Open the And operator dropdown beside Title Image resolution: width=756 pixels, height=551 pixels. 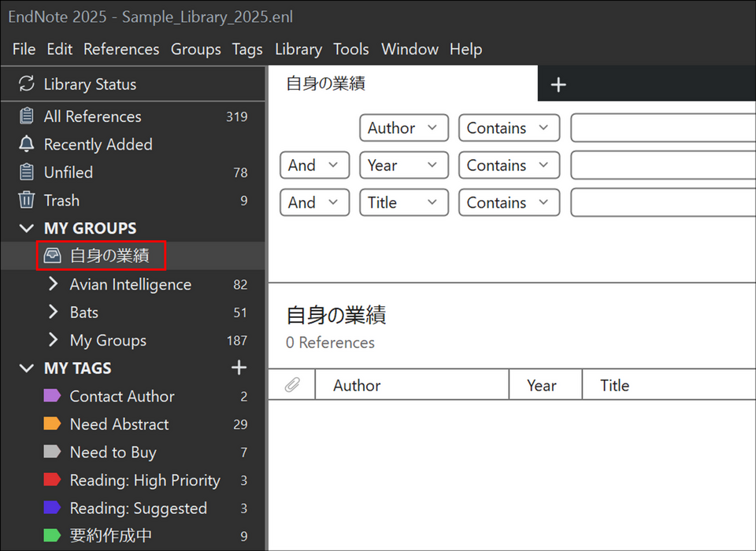pyautogui.click(x=314, y=202)
